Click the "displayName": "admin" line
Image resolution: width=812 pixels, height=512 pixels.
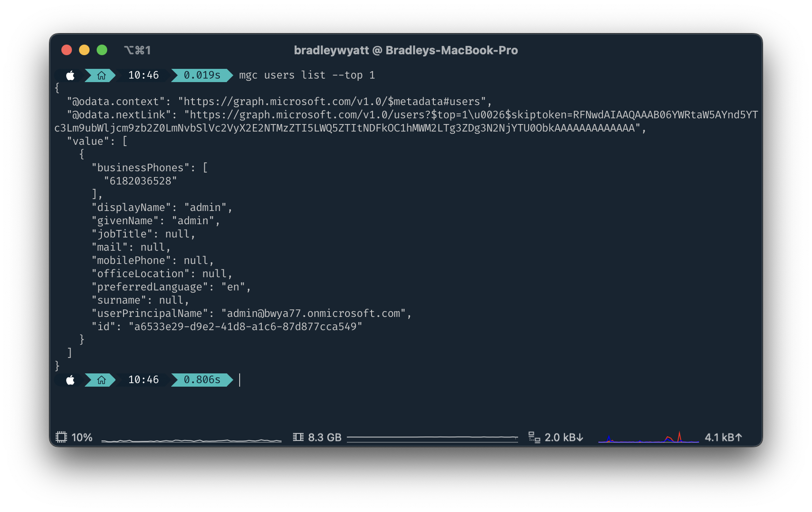click(x=162, y=208)
